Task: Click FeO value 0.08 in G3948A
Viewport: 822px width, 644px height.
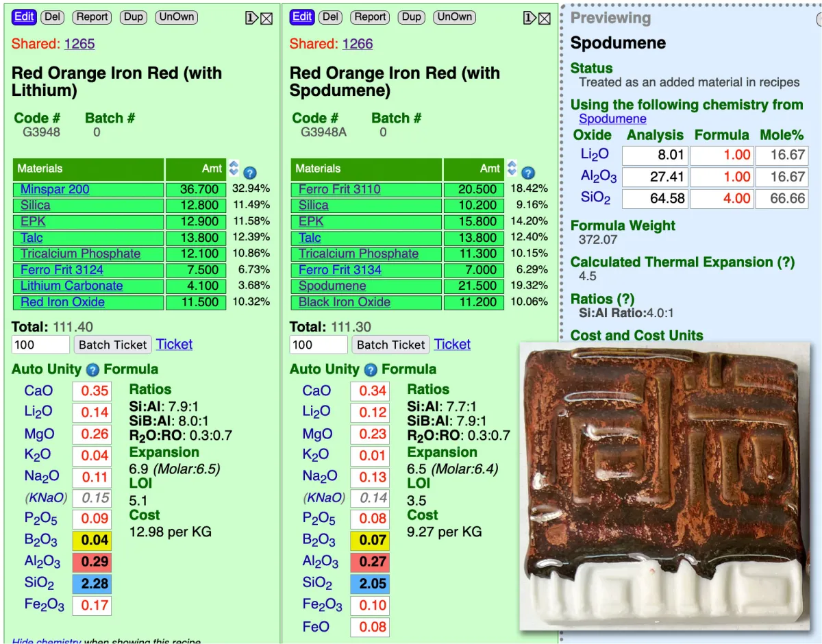Action: (370, 627)
